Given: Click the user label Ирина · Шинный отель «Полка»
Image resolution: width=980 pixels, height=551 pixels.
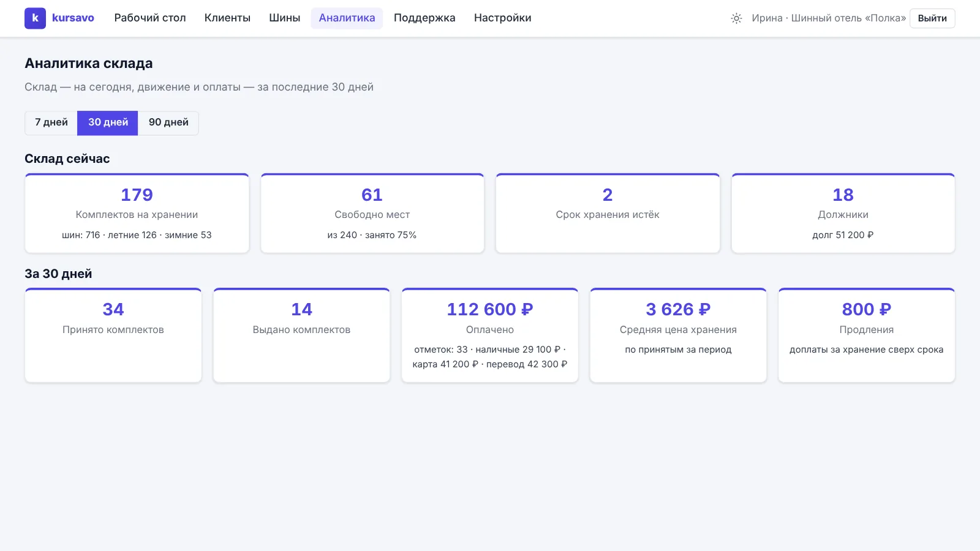Looking at the screenshot, I should (829, 18).
